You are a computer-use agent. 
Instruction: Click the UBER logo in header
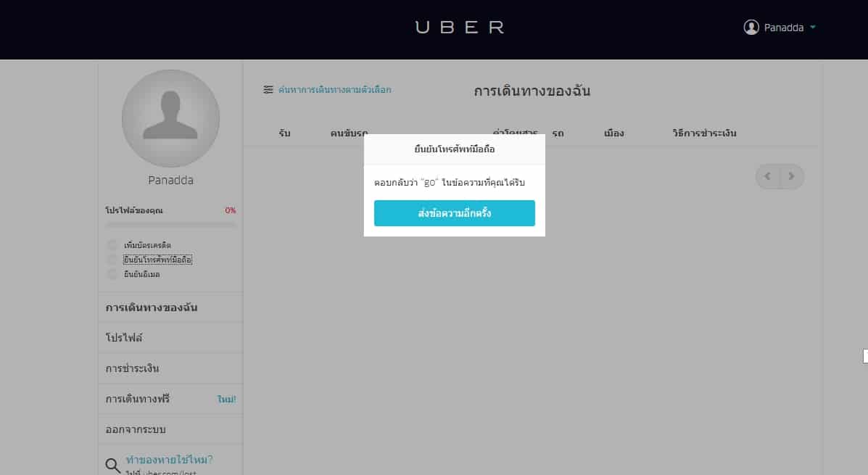pyautogui.click(x=460, y=27)
